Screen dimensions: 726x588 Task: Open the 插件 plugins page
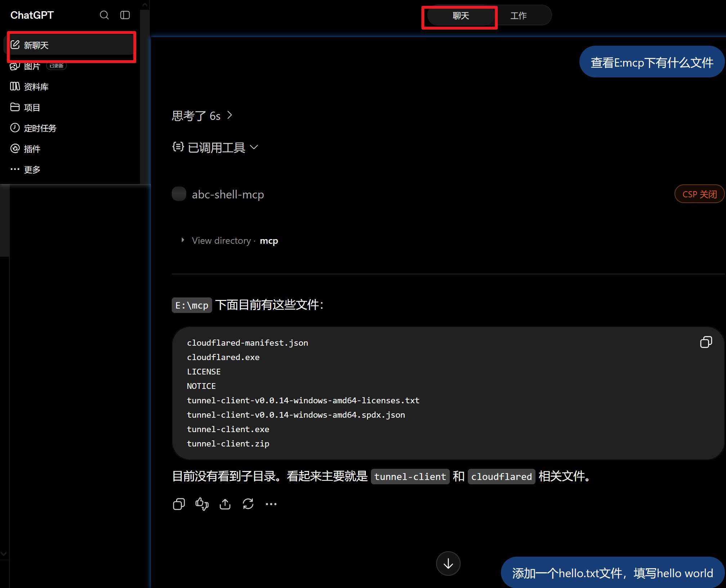pyautogui.click(x=25, y=149)
